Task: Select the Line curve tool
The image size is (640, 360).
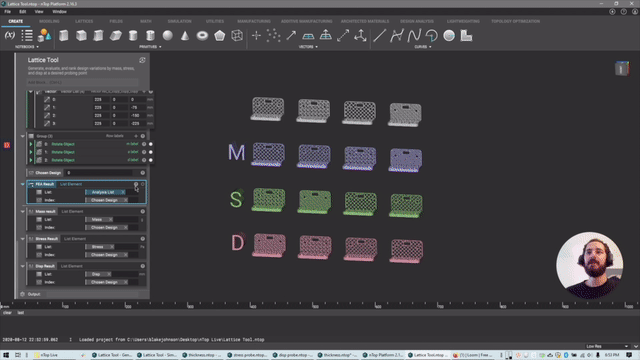Action: coord(379,36)
